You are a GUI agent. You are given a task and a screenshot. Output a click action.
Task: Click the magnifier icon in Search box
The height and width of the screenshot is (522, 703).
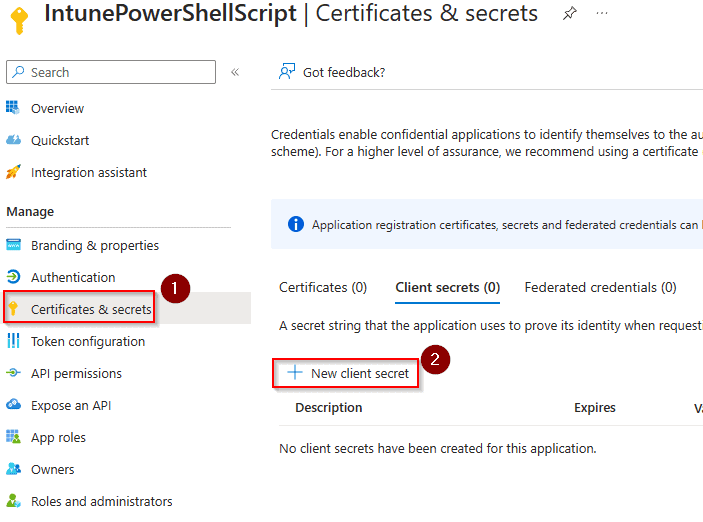point(18,72)
